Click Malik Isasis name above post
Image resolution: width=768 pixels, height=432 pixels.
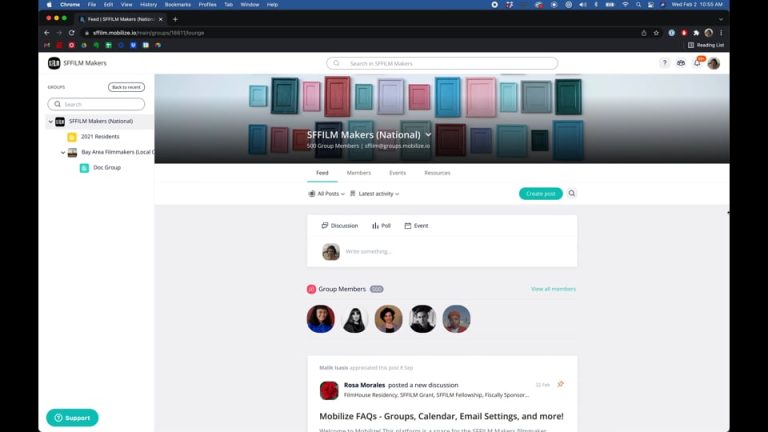coord(334,368)
